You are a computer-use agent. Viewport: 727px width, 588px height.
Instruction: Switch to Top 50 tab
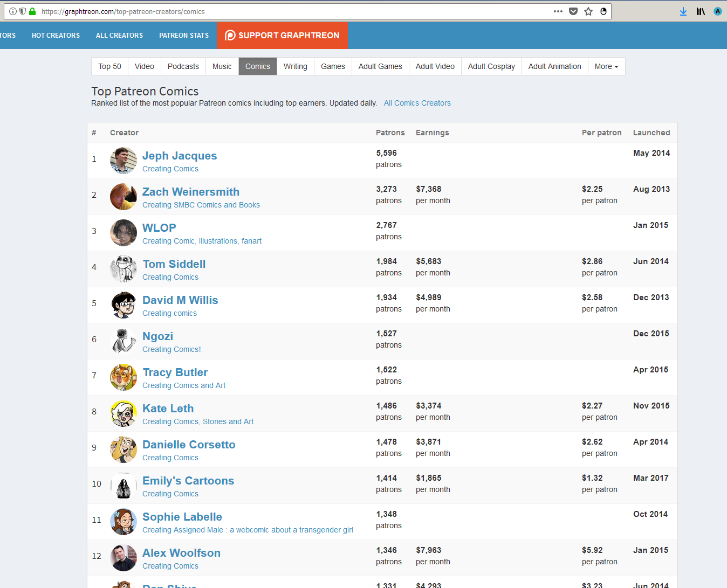pos(110,66)
